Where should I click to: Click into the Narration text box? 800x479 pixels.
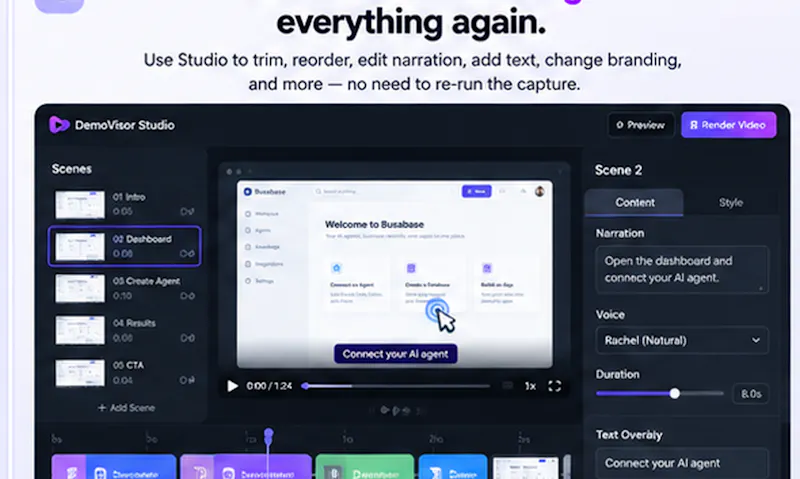point(682,269)
